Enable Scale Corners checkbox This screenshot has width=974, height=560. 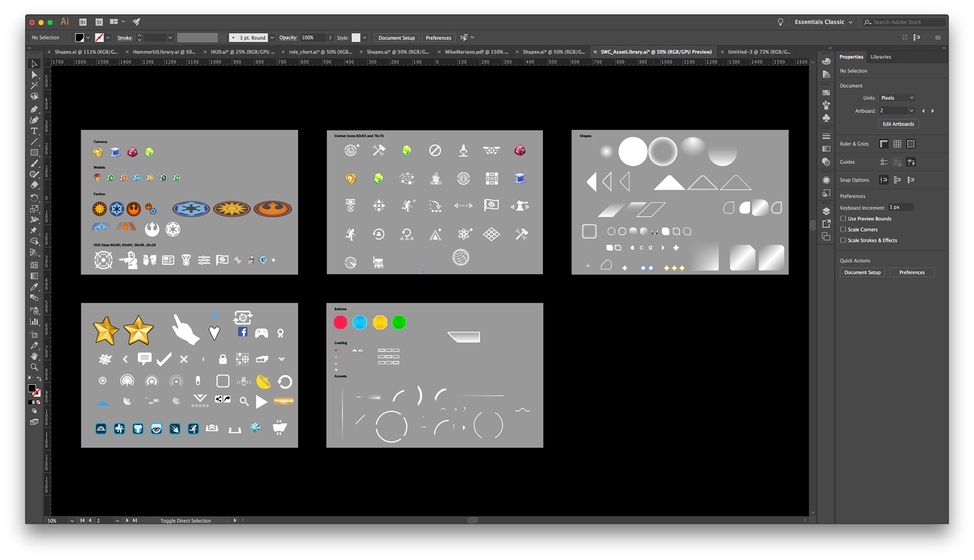pos(843,229)
